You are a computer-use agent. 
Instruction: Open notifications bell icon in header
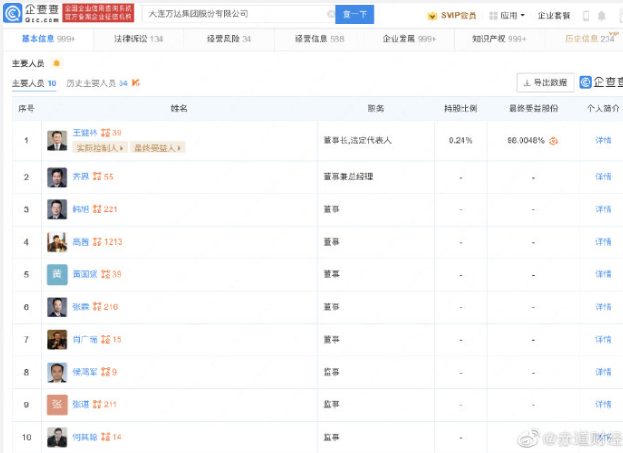602,16
